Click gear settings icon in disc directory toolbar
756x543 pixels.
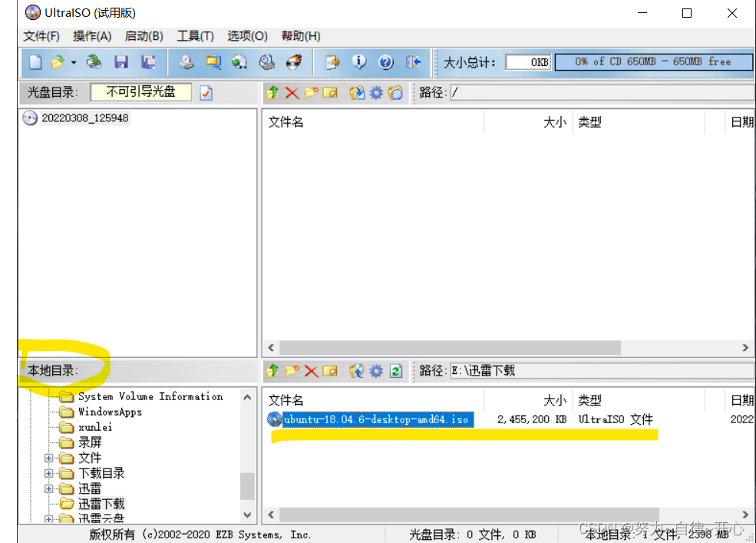[x=376, y=92]
